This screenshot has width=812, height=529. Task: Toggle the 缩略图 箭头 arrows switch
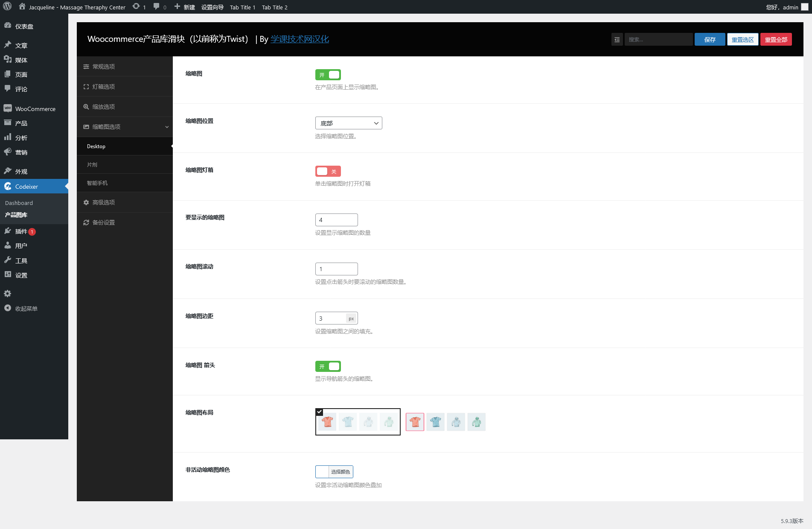click(328, 366)
